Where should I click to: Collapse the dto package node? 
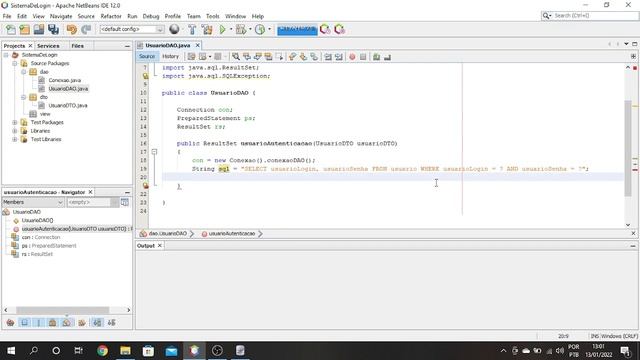[24, 97]
